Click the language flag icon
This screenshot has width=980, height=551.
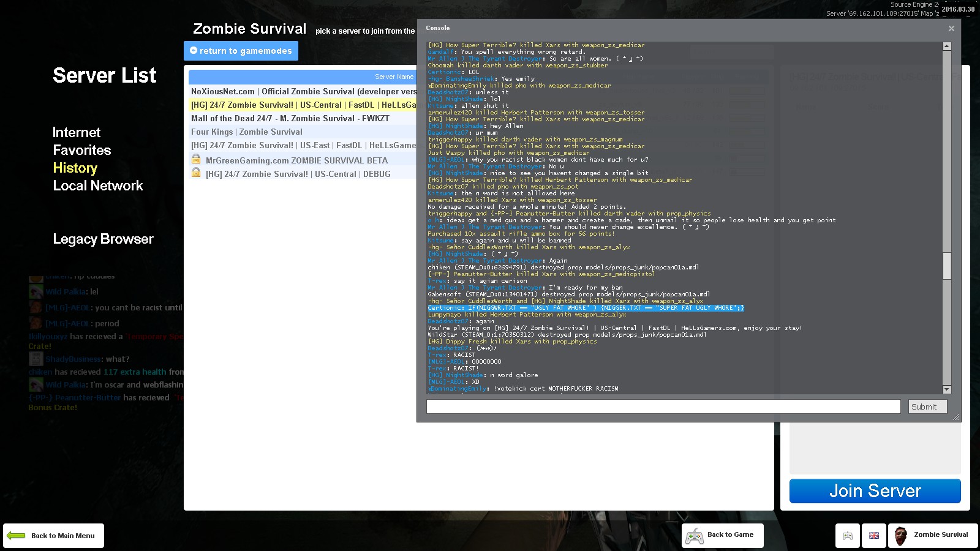[x=874, y=536]
